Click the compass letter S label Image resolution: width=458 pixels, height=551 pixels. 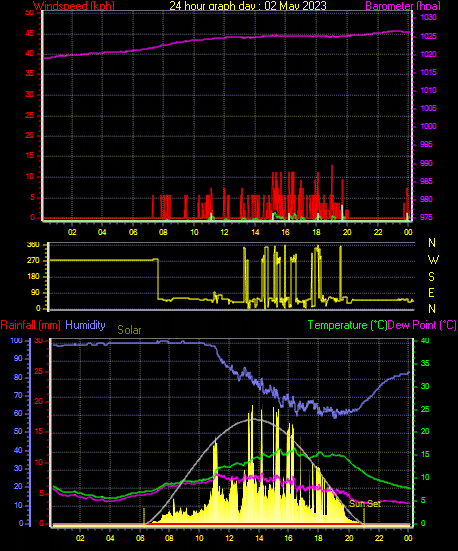pyautogui.click(x=432, y=277)
